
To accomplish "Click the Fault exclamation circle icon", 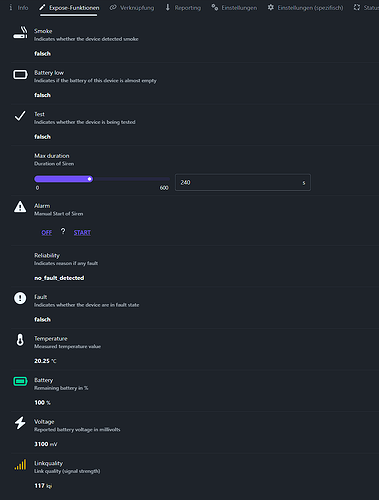I will (x=20, y=298).
